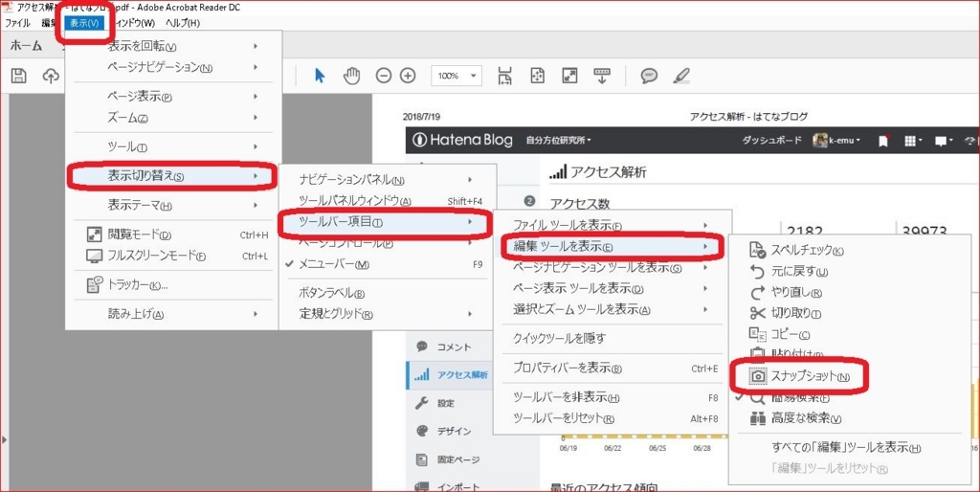The image size is (980, 492).
Task: Select the arrow selection tool
Action: (x=320, y=77)
